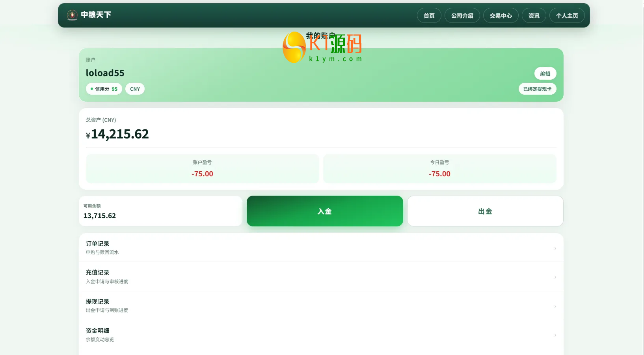Expand the chevron on the 资金明细 row
The image size is (644, 355).
point(555,335)
